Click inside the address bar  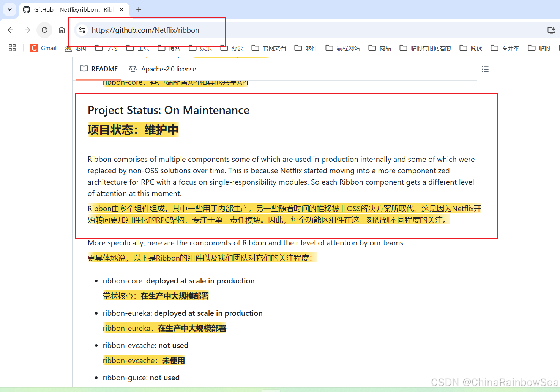pyautogui.click(x=152, y=30)
